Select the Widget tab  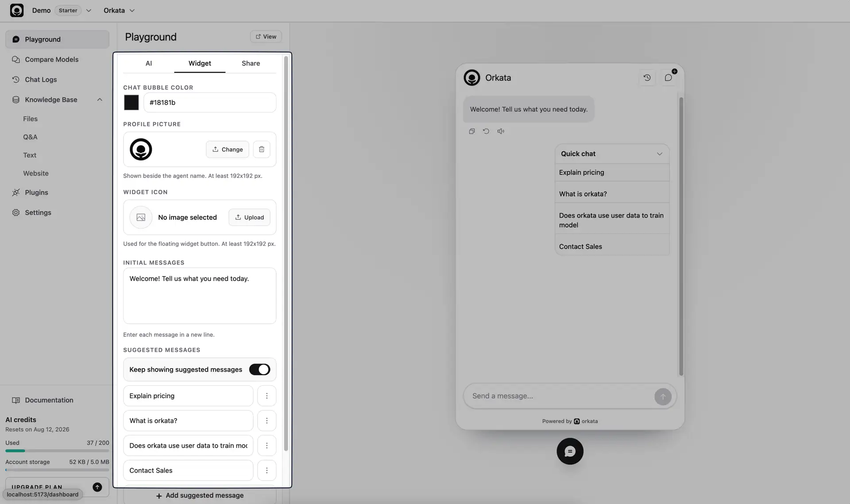click(200, 63)
